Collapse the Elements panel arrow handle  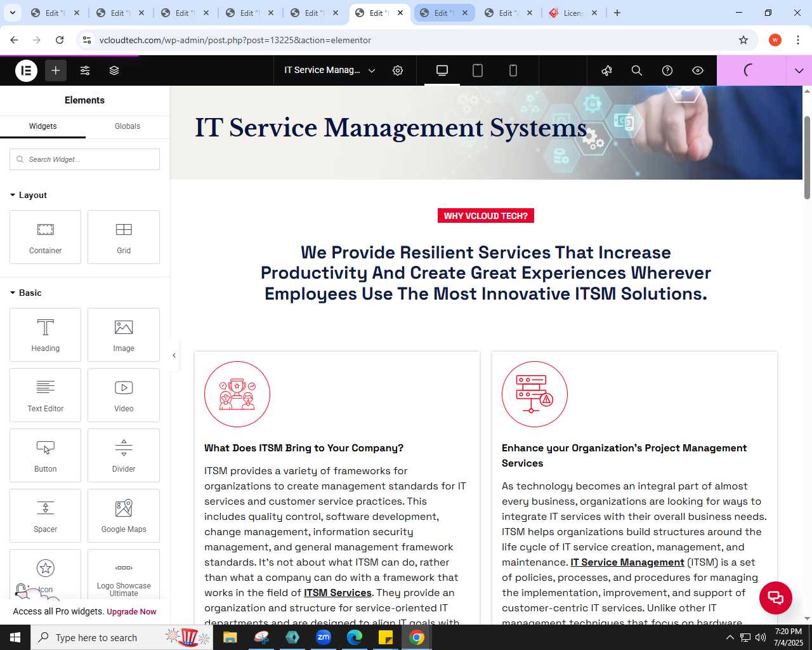[174, 355]
